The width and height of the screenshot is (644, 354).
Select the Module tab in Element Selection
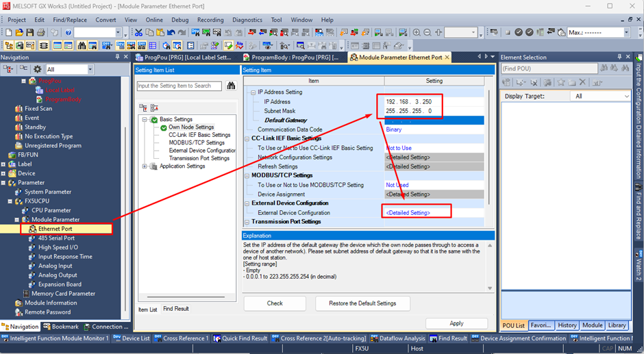pos(592,325)
